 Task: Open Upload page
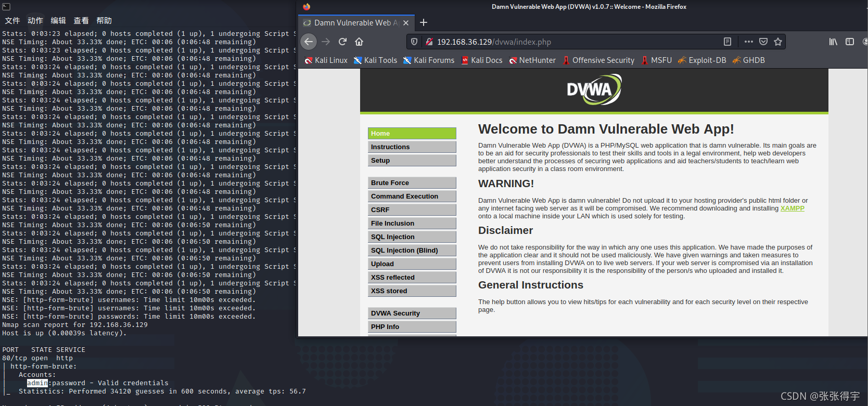412,264
